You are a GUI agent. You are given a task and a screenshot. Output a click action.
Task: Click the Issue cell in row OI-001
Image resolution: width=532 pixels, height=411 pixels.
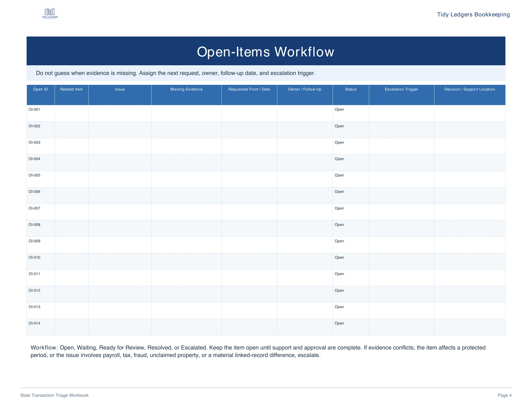click(120, 113)
